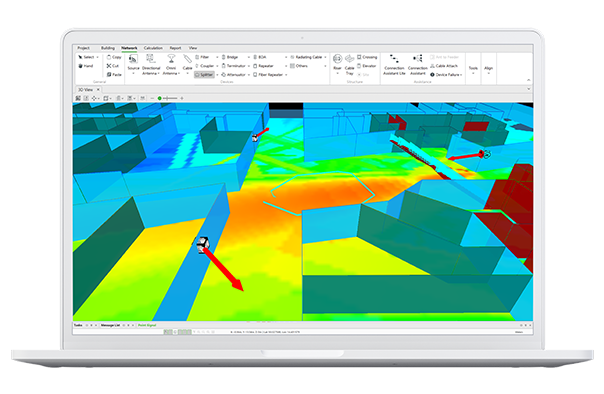Activate the Hand pan tool
The height and width of the screenshot is (394, 604).
(86, 66)
